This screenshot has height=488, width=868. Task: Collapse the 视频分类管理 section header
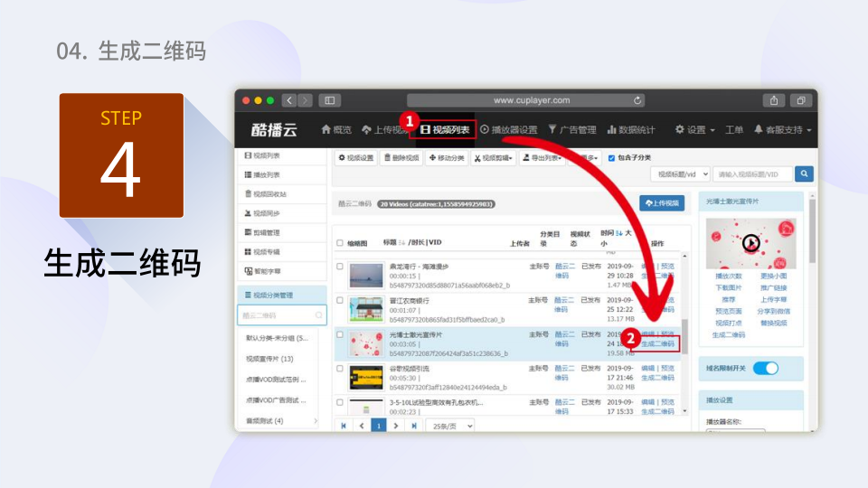[282, 295]
